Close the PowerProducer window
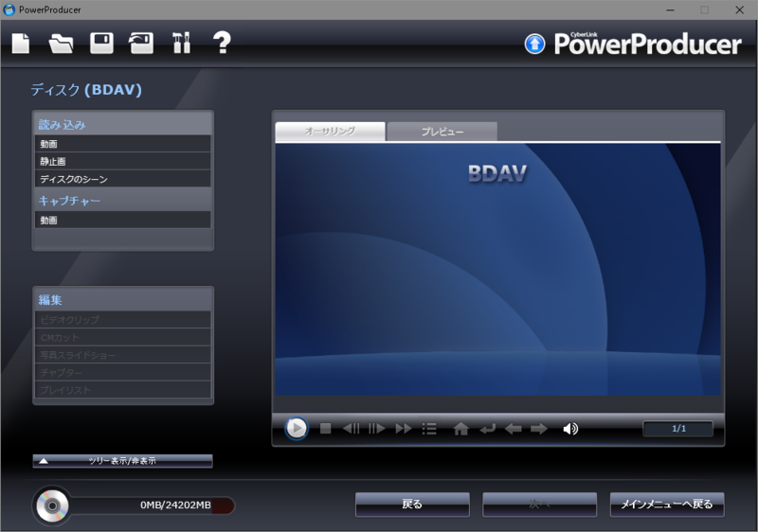 pyautogui.click(x=740, y=9)
